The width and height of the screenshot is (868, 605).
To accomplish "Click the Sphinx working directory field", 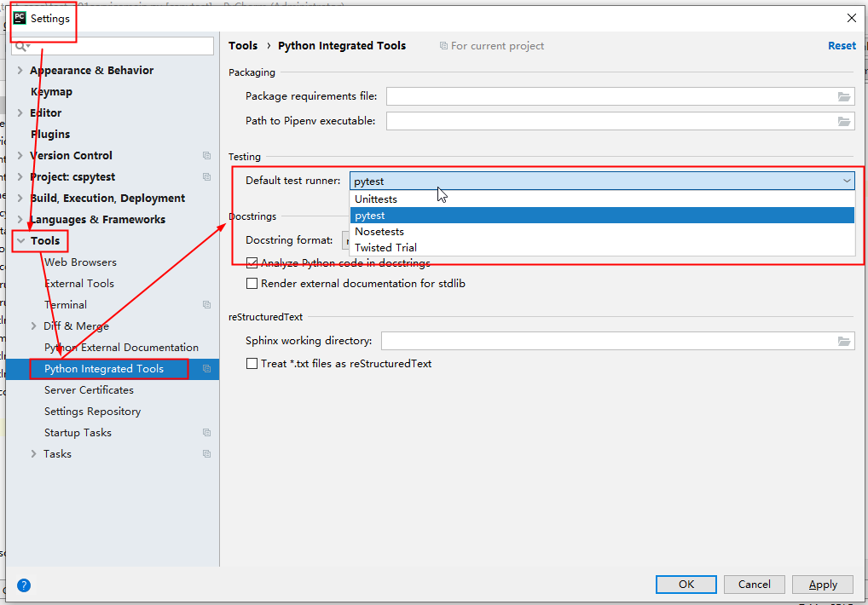I will click(x=618, y=341).
